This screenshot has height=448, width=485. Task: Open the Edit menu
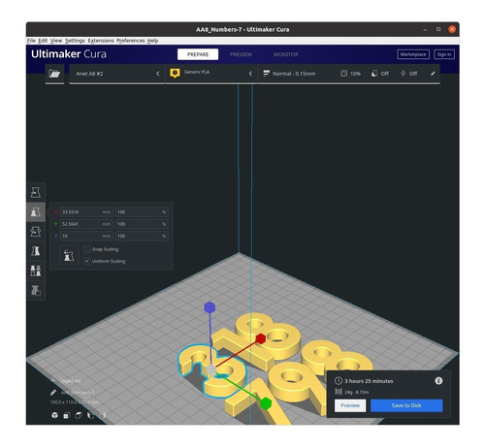click(43, 41)
